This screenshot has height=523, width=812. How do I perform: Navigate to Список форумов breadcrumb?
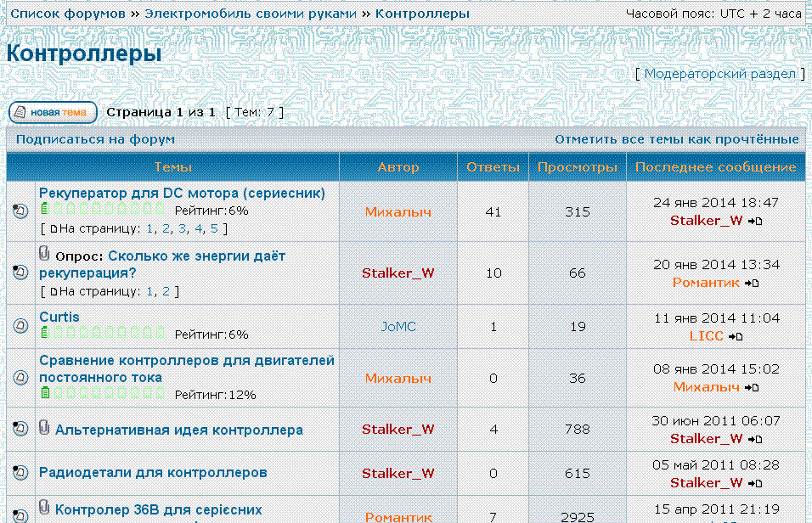67,14
